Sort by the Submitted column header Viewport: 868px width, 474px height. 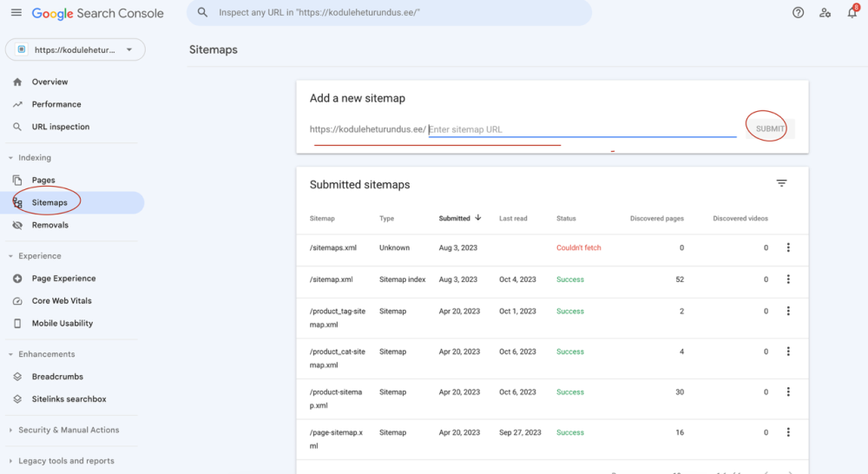[x=455, y=219]
